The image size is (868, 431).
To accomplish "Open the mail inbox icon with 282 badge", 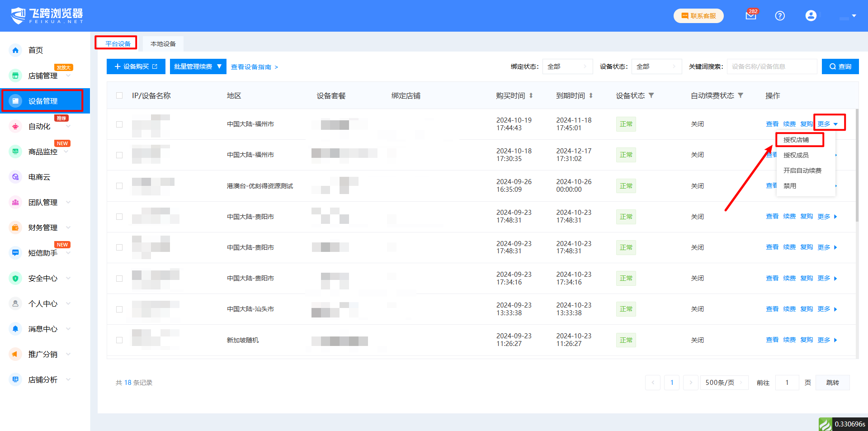I will [x=750, y=16].
